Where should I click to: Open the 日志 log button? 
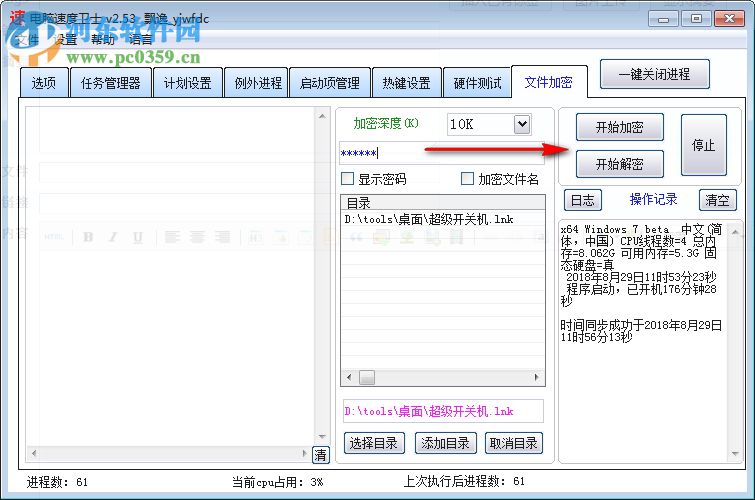[x=583, y=200]
